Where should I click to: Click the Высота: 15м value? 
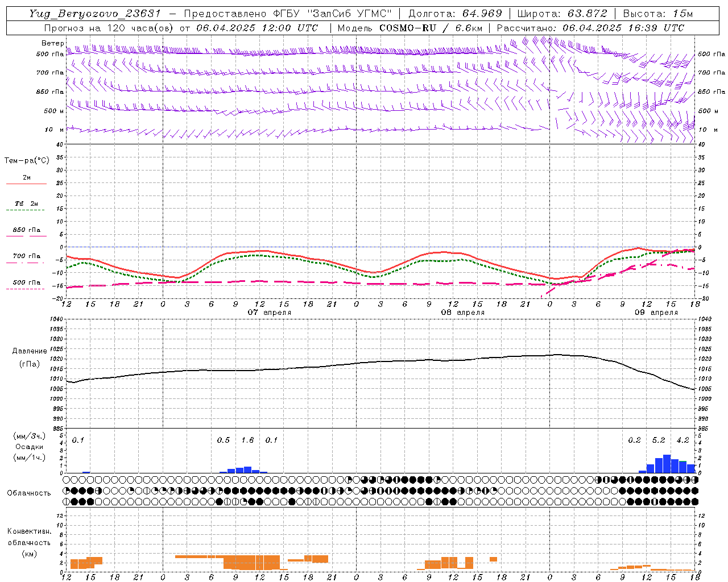(x=658, y=14)
